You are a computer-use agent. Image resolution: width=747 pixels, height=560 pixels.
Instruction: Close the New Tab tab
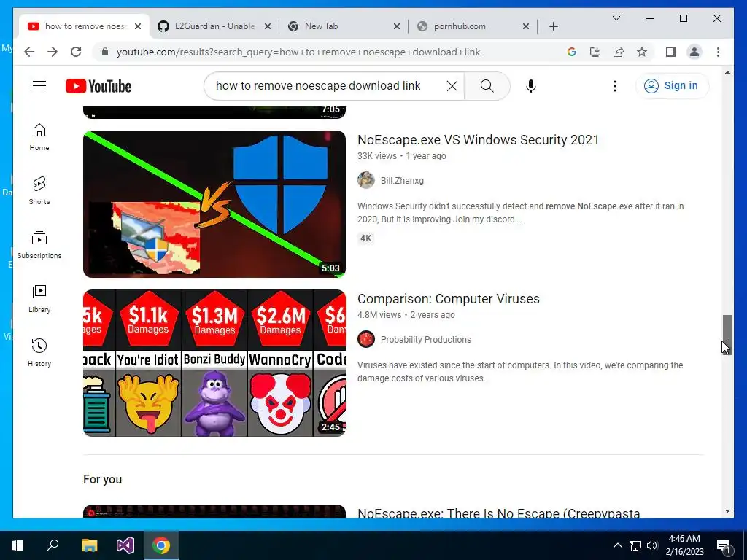pyautogui.click(x=397, y=26)
